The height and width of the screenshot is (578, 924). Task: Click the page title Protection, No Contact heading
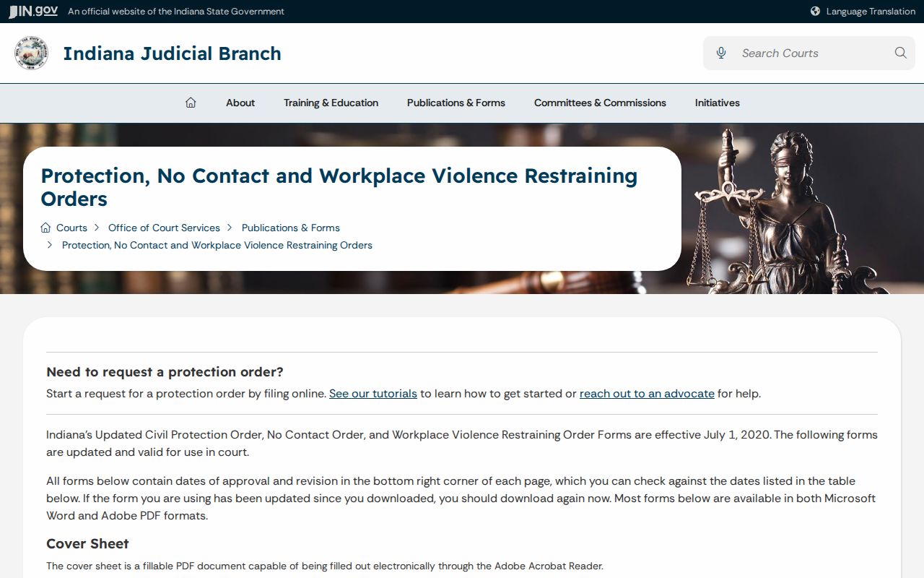[x=339, y=187]
